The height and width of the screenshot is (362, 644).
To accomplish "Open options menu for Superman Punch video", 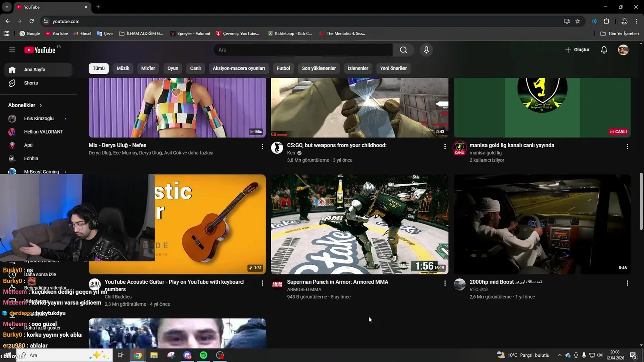I will 445,283.
